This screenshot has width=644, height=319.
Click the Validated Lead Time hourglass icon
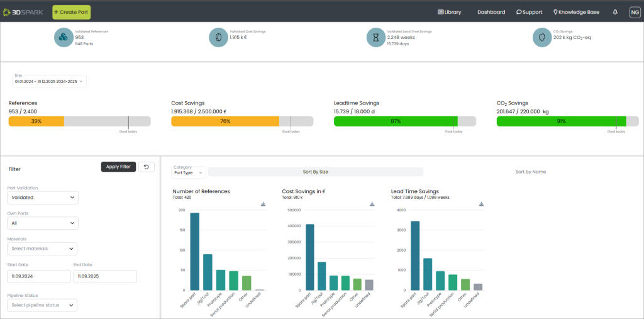[376, 38]
